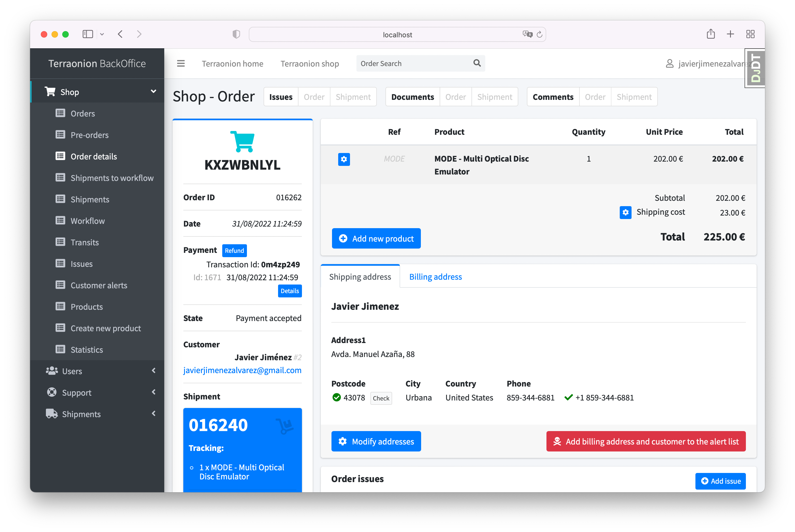795x532 pixels.
Task: Select the Shipping address tab
Action: coord(360,276)
